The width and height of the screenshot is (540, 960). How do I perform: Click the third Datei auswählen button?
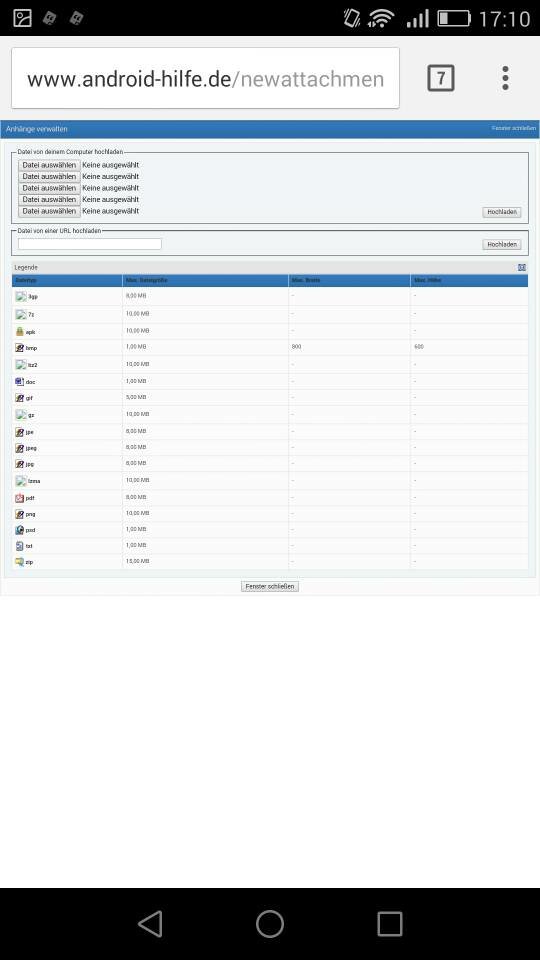click(x=49, y=188)
